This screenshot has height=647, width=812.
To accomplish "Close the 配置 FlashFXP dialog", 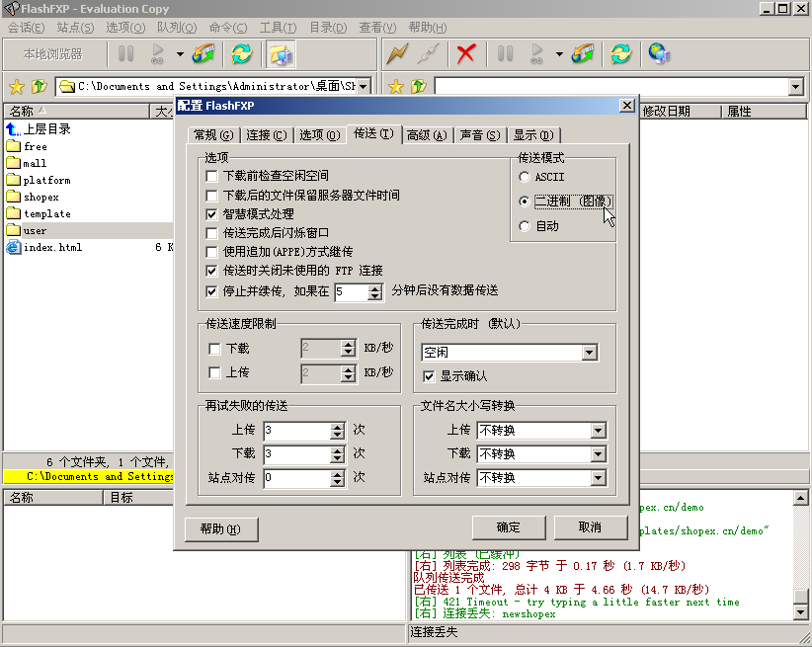I will (627, 106).
